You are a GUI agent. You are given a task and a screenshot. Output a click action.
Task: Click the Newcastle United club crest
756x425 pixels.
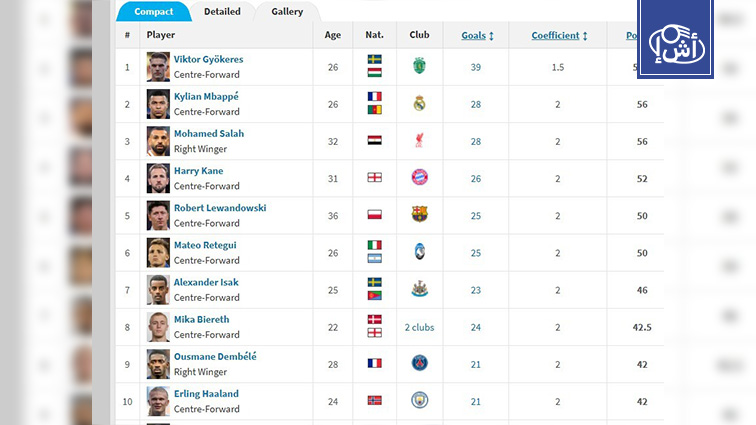coord(419,289)
